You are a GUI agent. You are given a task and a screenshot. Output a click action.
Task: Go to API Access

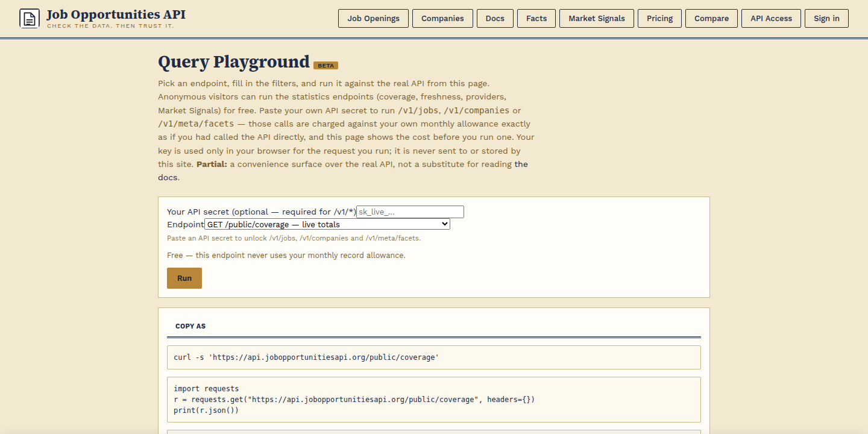click(772, 18)
